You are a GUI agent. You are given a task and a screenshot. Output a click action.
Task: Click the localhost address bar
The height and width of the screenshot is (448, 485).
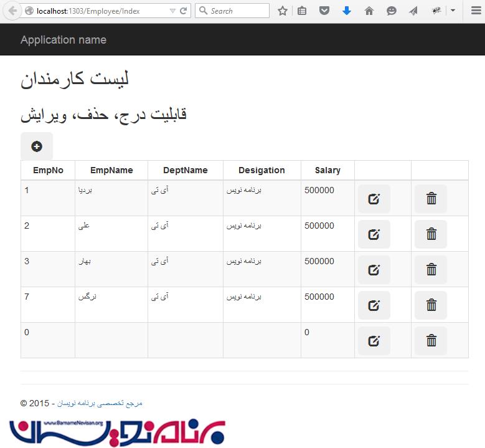pyautogui.click(x=100, y=11)
